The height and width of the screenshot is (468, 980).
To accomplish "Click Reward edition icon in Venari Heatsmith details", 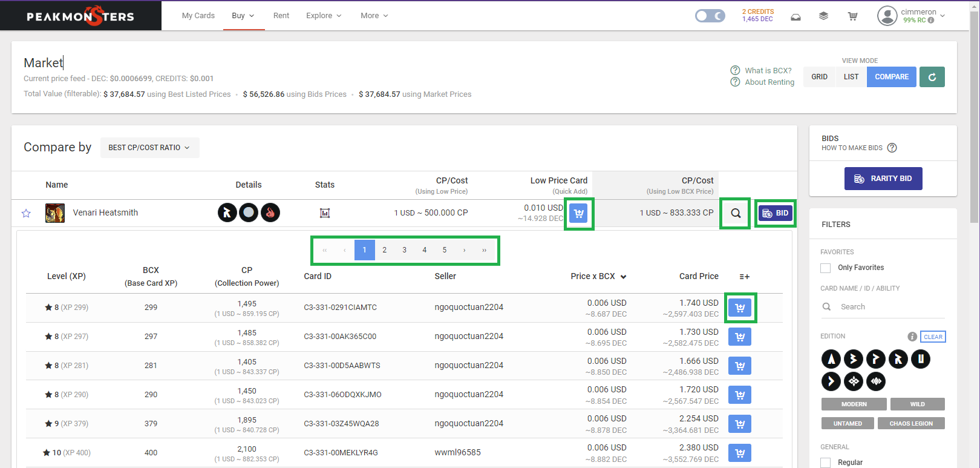I will pos(227,213).
